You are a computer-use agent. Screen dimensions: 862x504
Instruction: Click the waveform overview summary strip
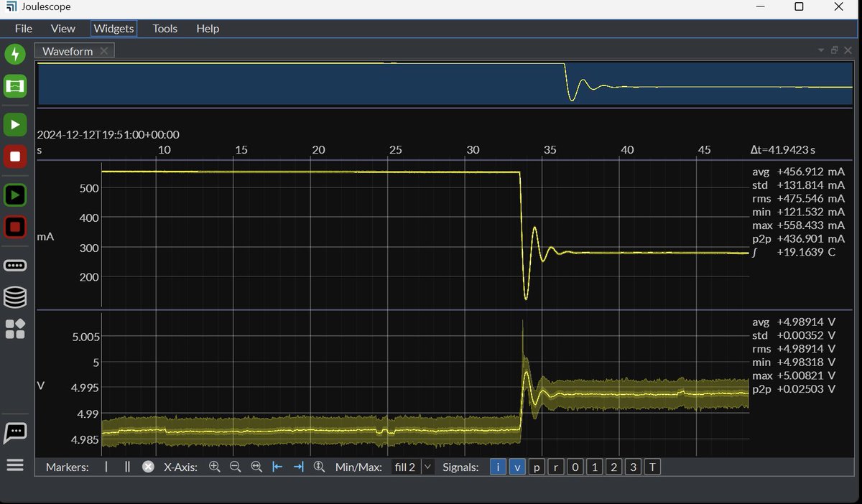pos(445,85)
